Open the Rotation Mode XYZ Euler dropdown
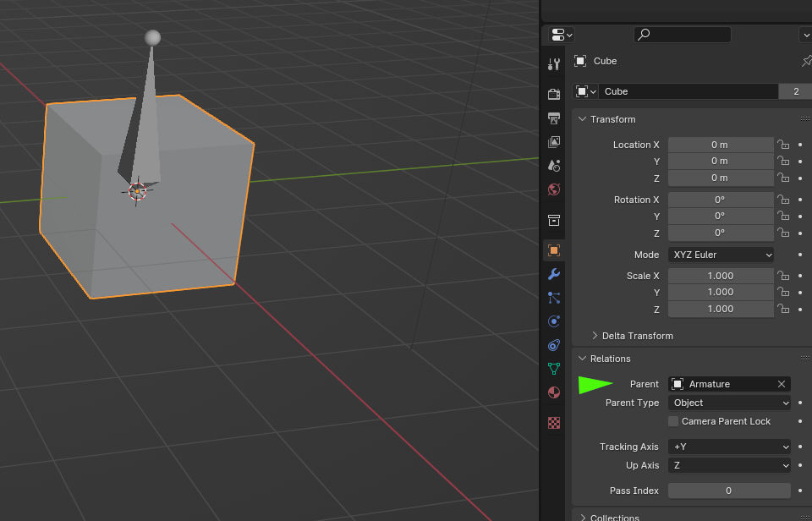812x521 pixels. click(x=721, y=255)
